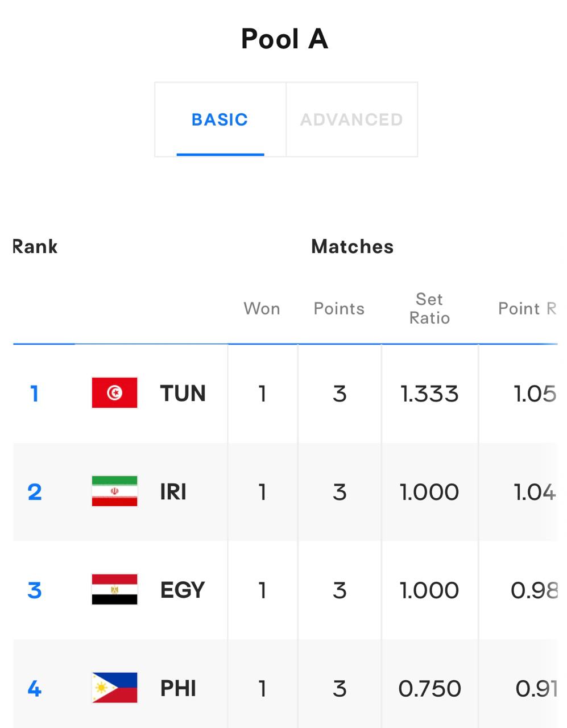Click the Iran flag icon

(114, 491)
